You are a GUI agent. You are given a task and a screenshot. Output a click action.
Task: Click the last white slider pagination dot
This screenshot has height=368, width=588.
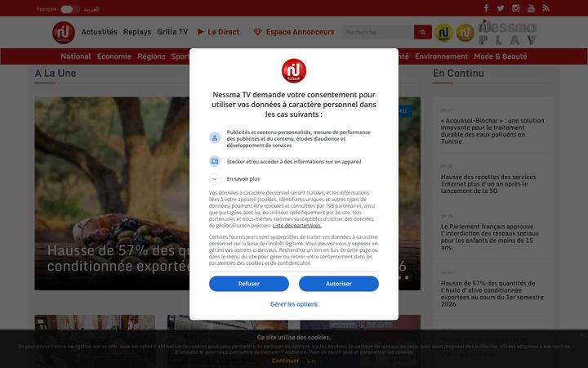click(407, 277)
